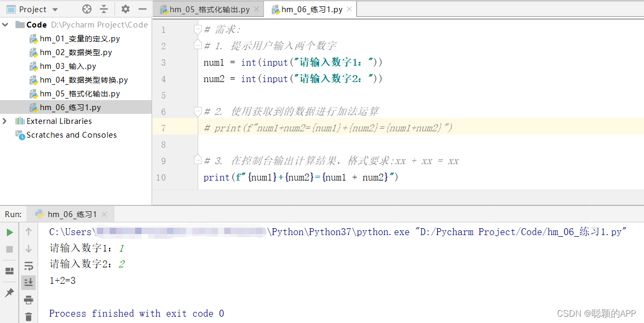Select hm_06_练习1.py editor tab

(x=311, y=10)
